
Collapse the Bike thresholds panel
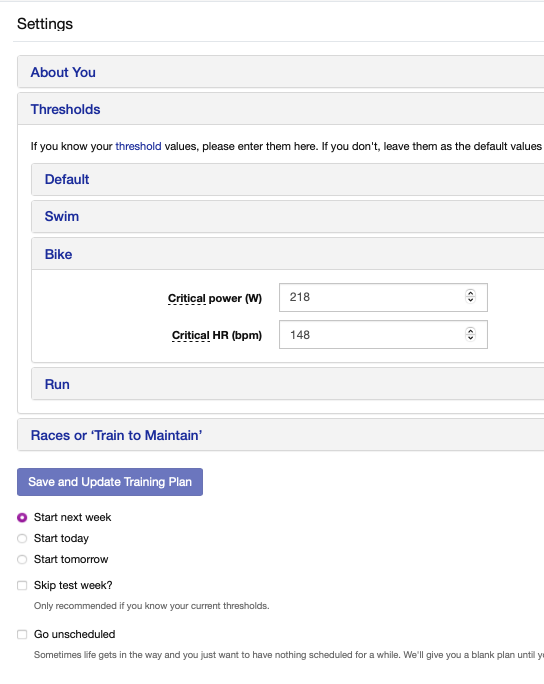287,254
